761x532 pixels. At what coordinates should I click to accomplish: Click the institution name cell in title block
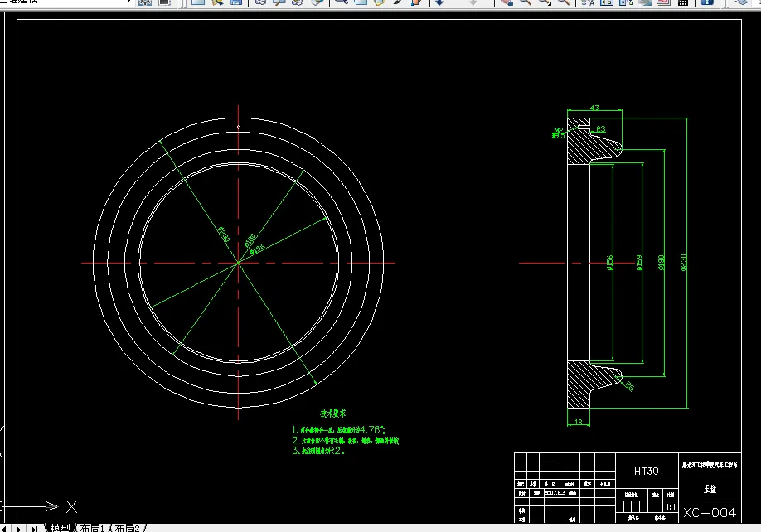710,465
